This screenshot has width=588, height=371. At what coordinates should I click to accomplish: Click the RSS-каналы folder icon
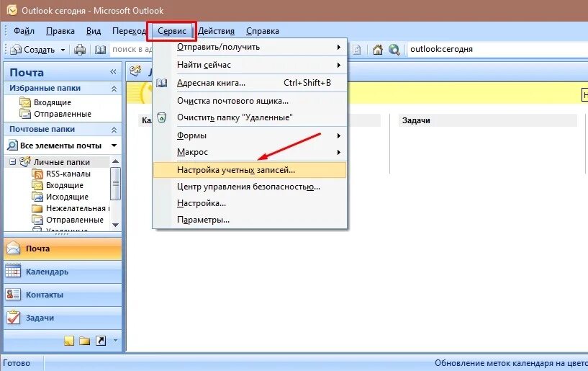click(37, 174)
